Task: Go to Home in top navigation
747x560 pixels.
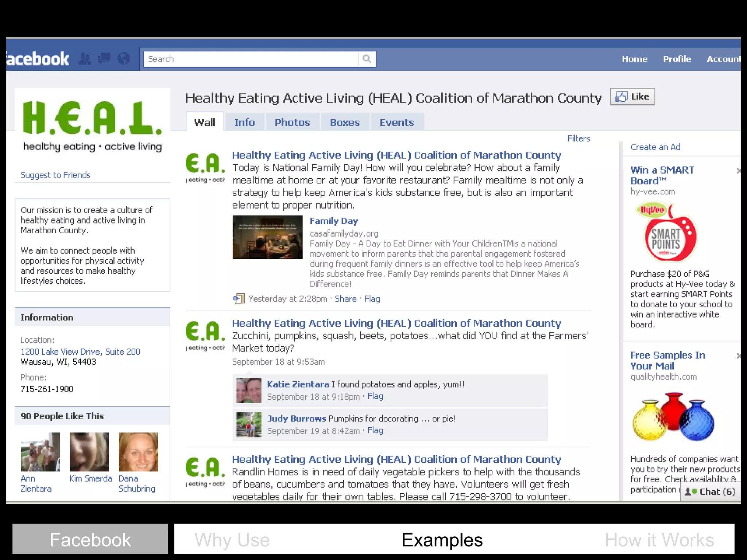Action: 635,59
